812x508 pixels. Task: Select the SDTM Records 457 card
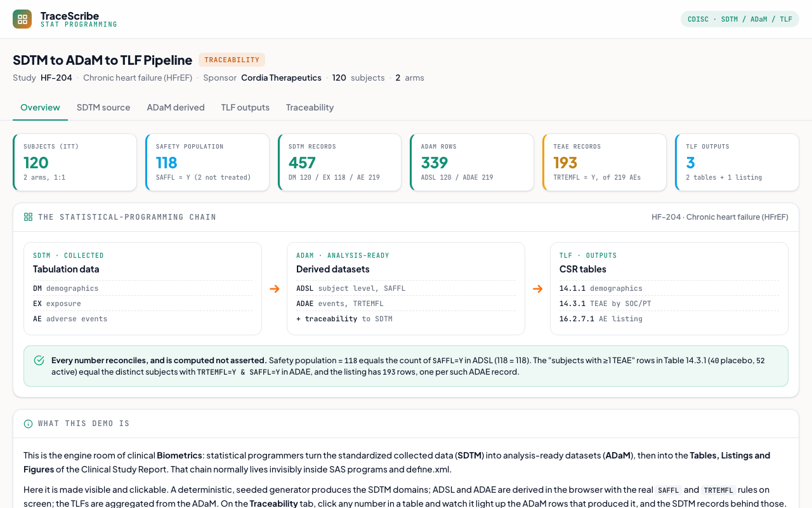click(x=340, y=162)
